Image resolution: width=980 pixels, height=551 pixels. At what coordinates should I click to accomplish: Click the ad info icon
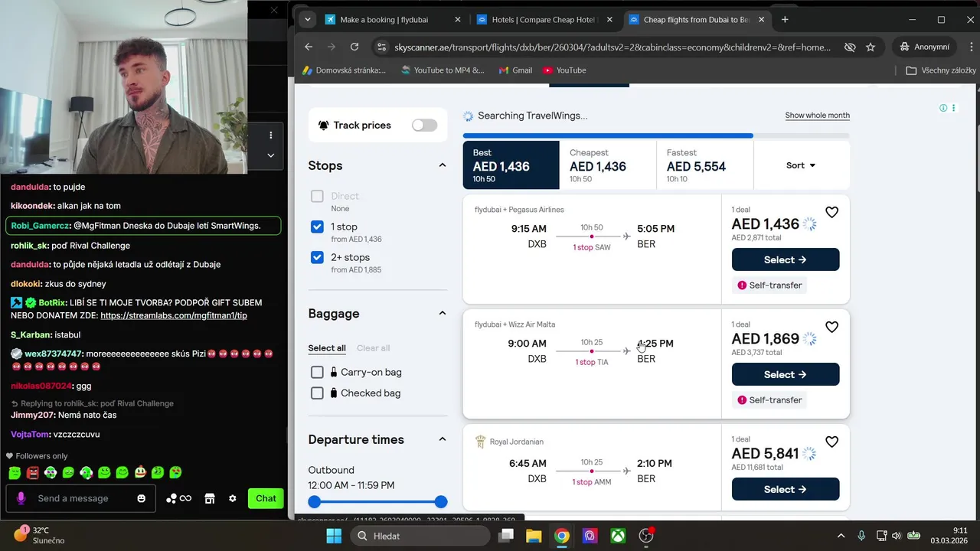[943, 108]
